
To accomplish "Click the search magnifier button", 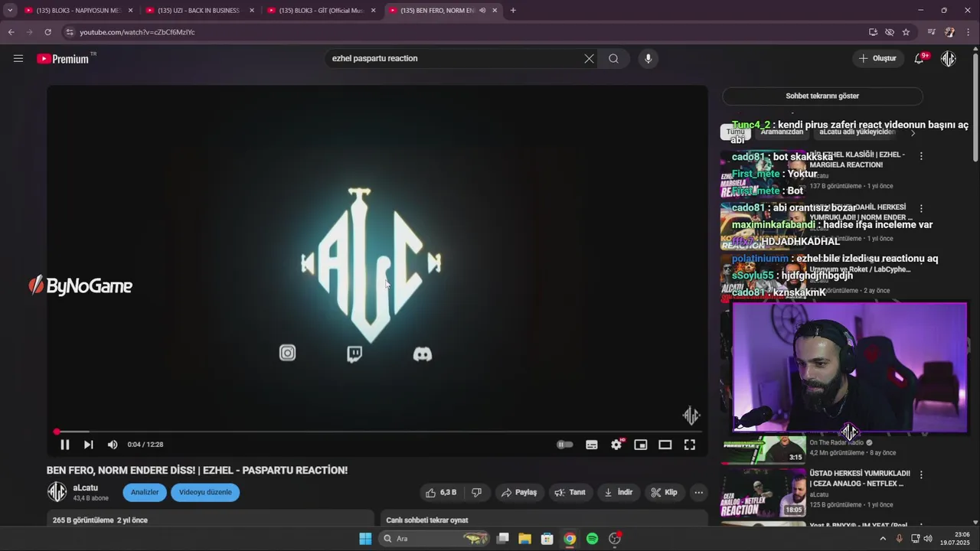I will click(x=613, y=58).
